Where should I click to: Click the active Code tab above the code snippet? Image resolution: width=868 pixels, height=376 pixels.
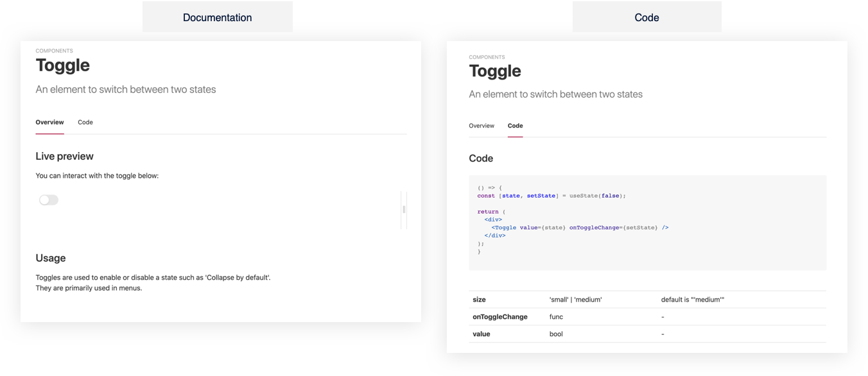coord(515,126)
